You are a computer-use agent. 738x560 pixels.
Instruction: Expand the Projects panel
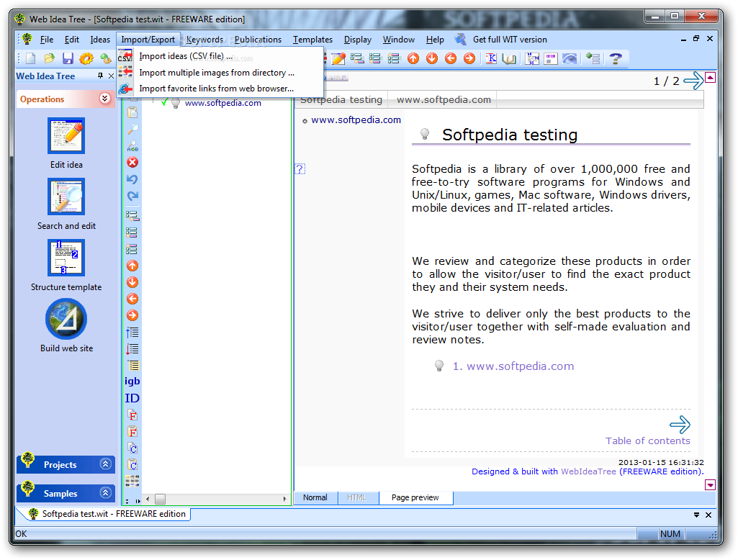tap(66, 464)
